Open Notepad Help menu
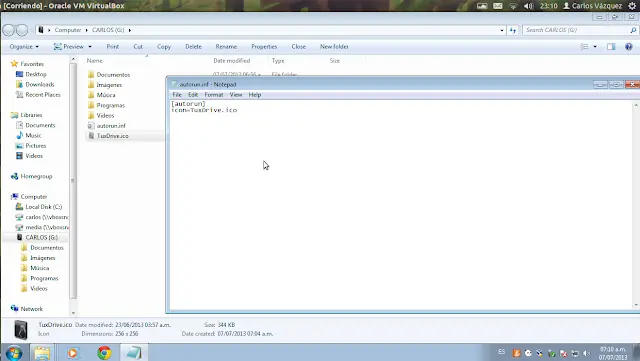 tap(255, 95)
